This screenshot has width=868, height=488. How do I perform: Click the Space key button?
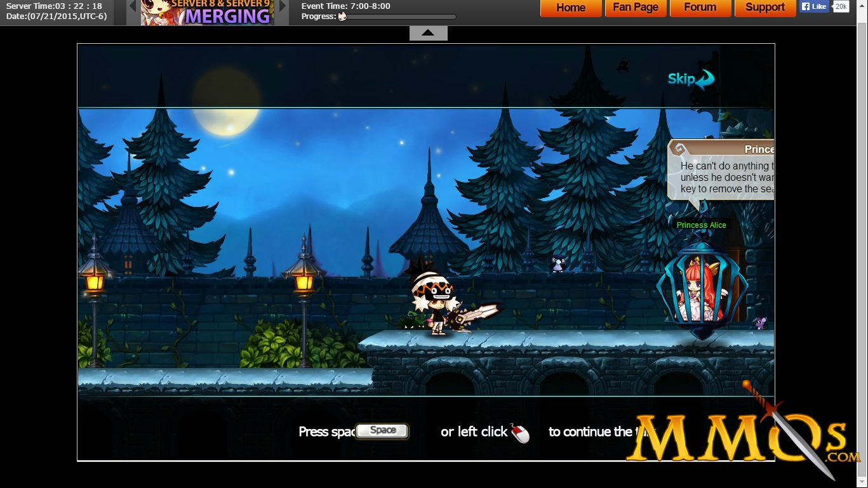click(382, 431)
